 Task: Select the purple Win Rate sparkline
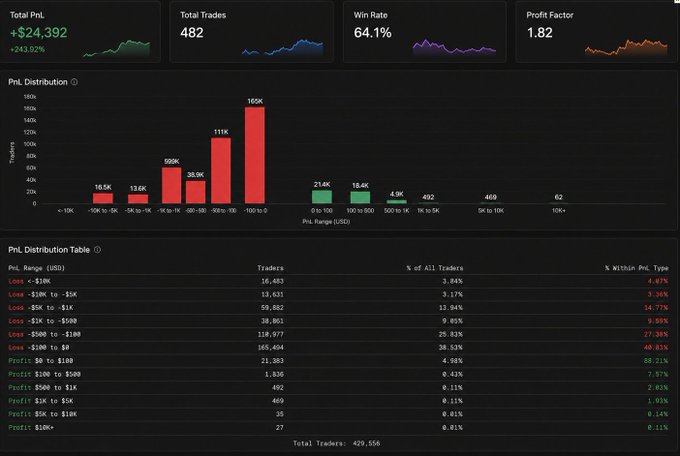[454, 47]
